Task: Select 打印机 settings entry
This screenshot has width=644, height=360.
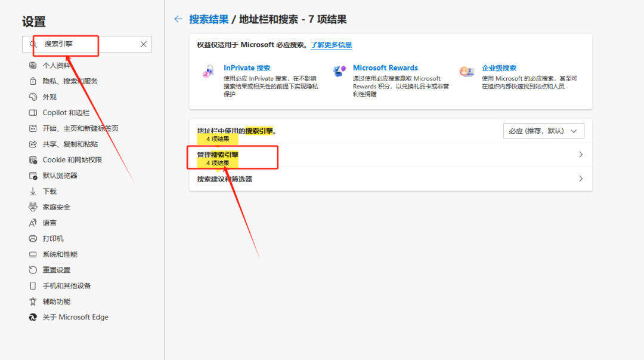Action: click(x=53, y=239)
